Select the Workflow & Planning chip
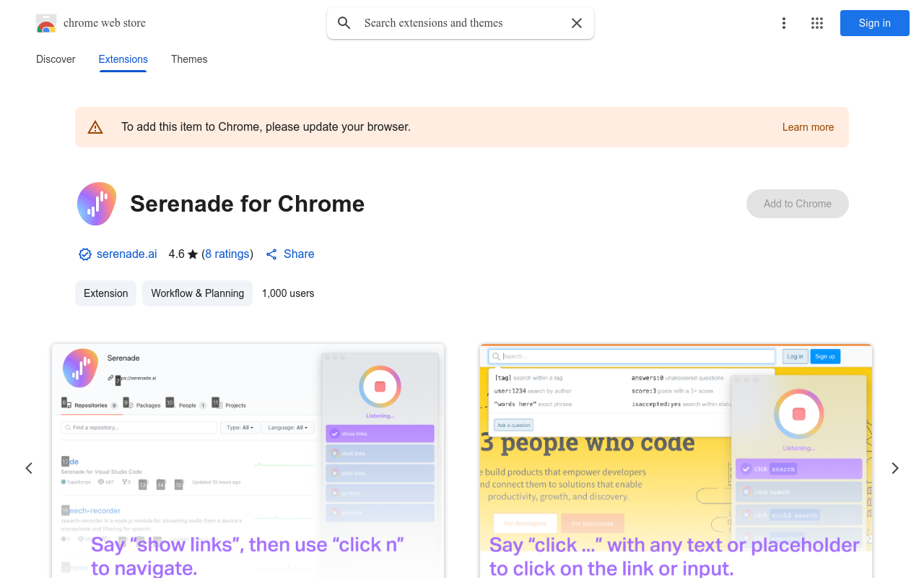The width and height of the screenshot is (924, 578). tap(198, 293)
